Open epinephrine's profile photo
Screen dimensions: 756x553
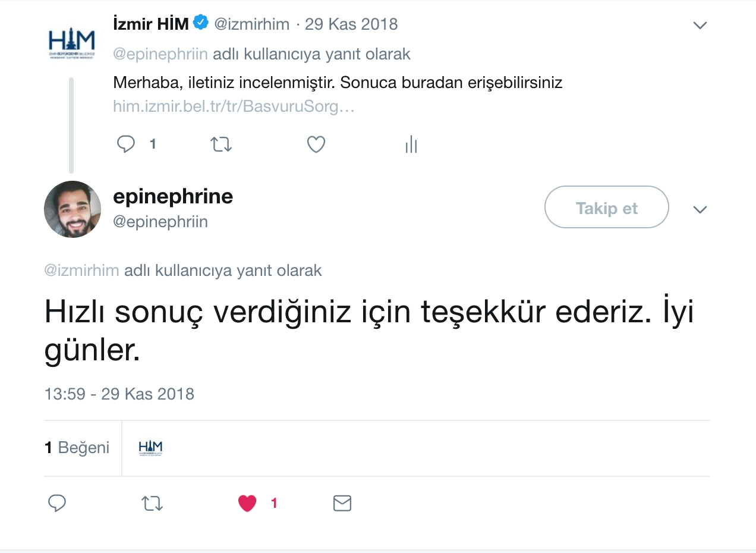tap(73, 209)
